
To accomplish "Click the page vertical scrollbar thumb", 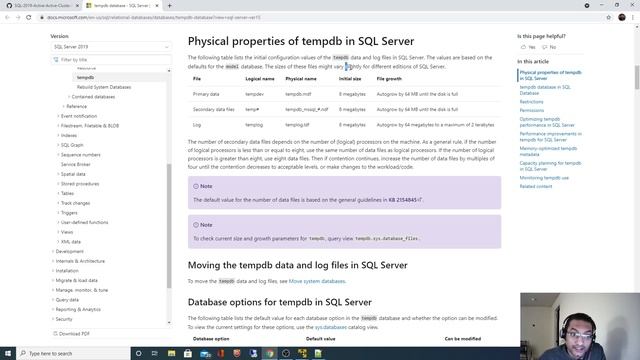I will (637, 77).
